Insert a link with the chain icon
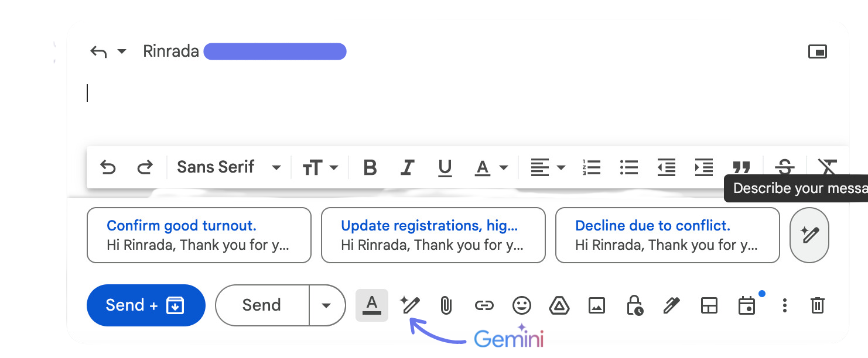Screen dimensions: 868x358 (484, 305)
